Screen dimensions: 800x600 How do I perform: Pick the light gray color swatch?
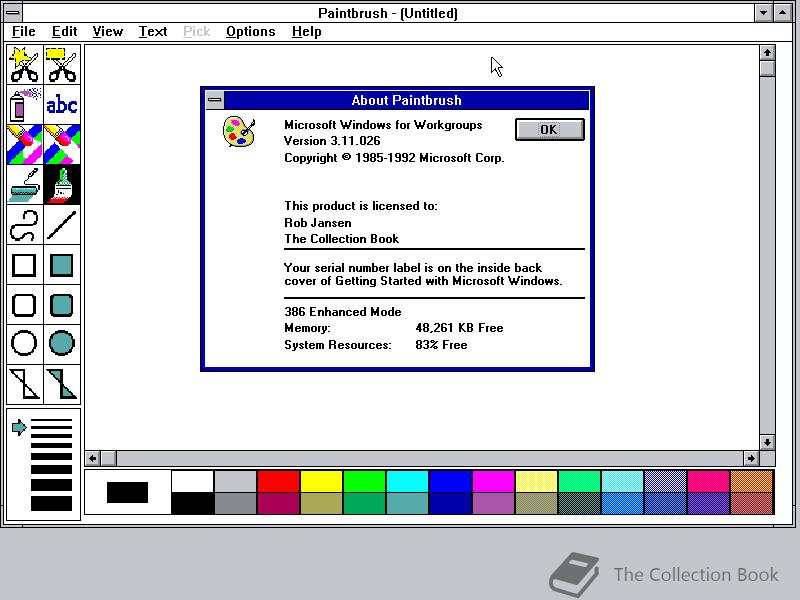pyautogui.click(x=235, y=481)
